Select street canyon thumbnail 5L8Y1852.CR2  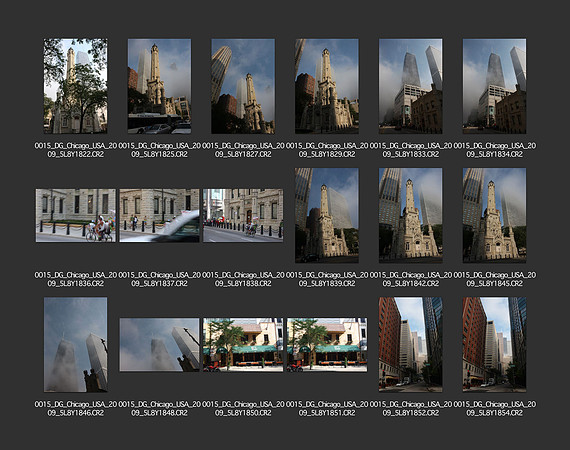[411, 345]
